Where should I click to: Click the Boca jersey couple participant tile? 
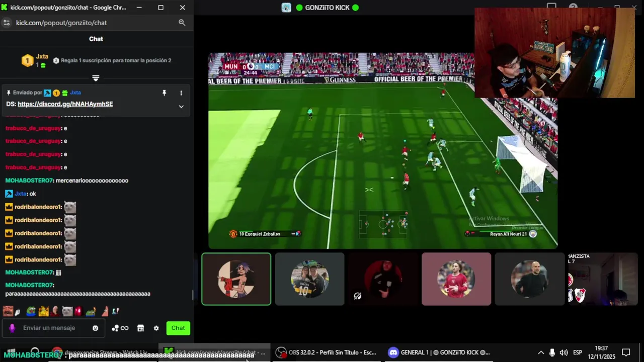pyautogui.click(x=309, y=279)
